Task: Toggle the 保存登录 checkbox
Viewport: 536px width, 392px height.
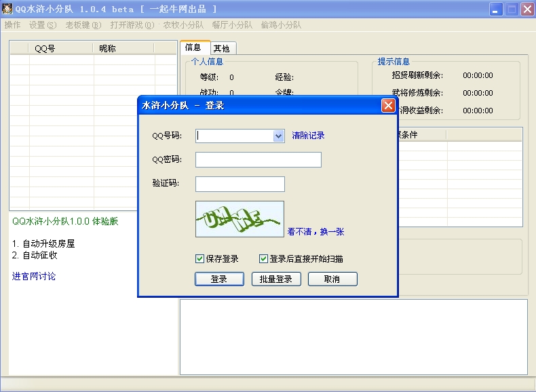Action: (x=199, y=258)
